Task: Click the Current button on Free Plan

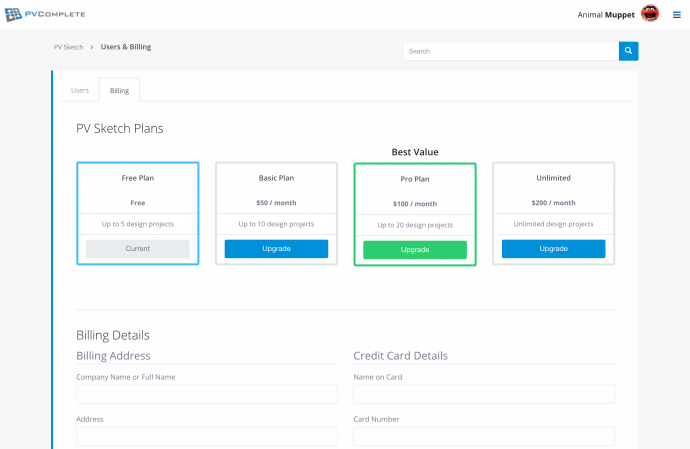Action: [138, 249]
